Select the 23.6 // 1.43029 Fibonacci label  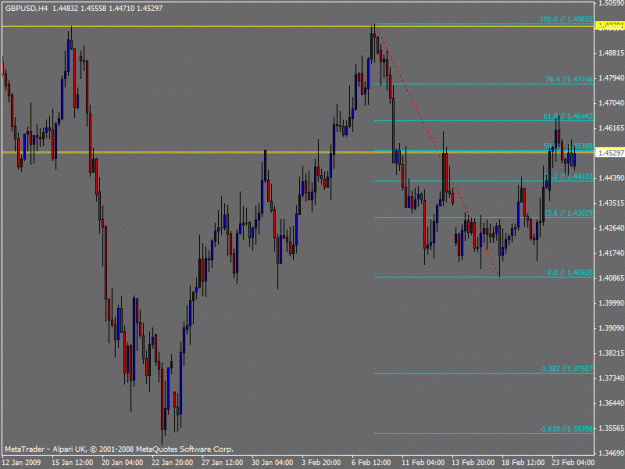(568, 213)
